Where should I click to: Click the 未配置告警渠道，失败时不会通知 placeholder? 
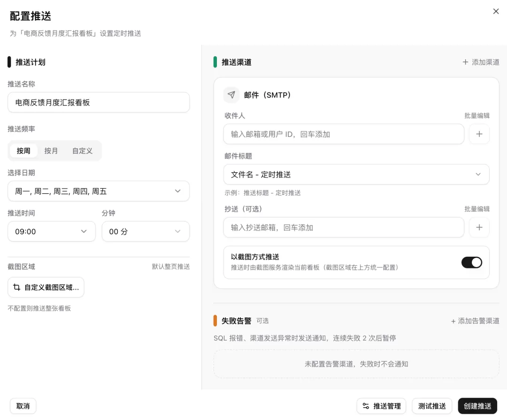pyautogui.click(x=356, y=364)
